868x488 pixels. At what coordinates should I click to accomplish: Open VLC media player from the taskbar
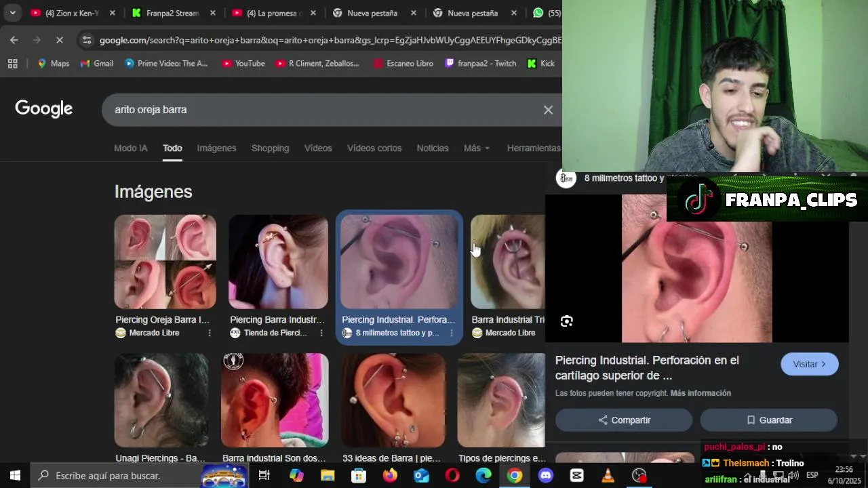pos(608,476)
